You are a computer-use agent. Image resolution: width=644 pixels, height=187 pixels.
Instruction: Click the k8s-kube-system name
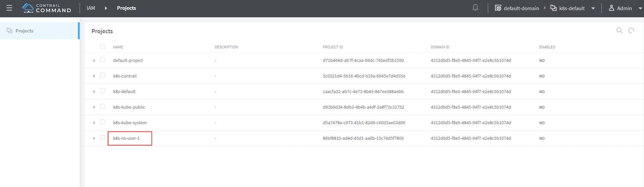pyautogui.click(x=130, y=122)
